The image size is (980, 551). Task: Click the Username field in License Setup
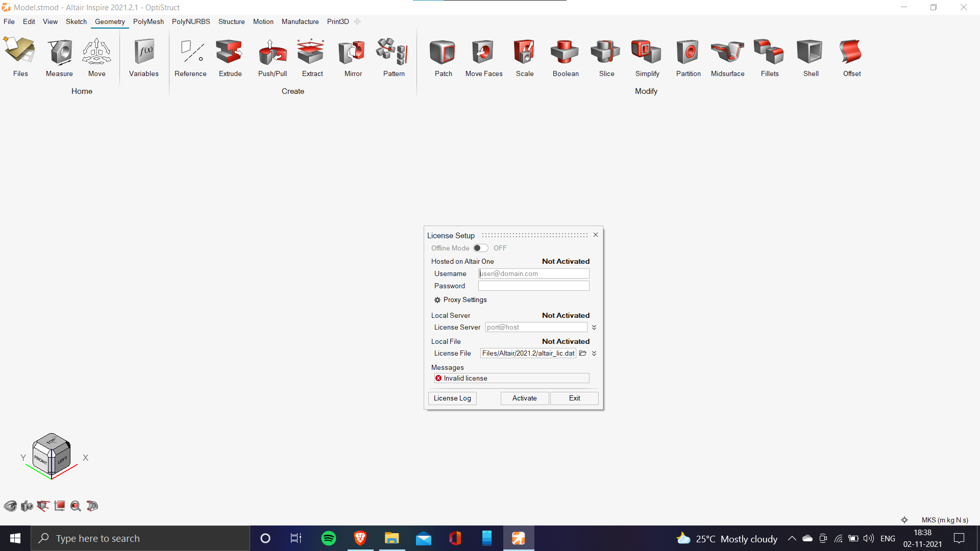point(533,273)
